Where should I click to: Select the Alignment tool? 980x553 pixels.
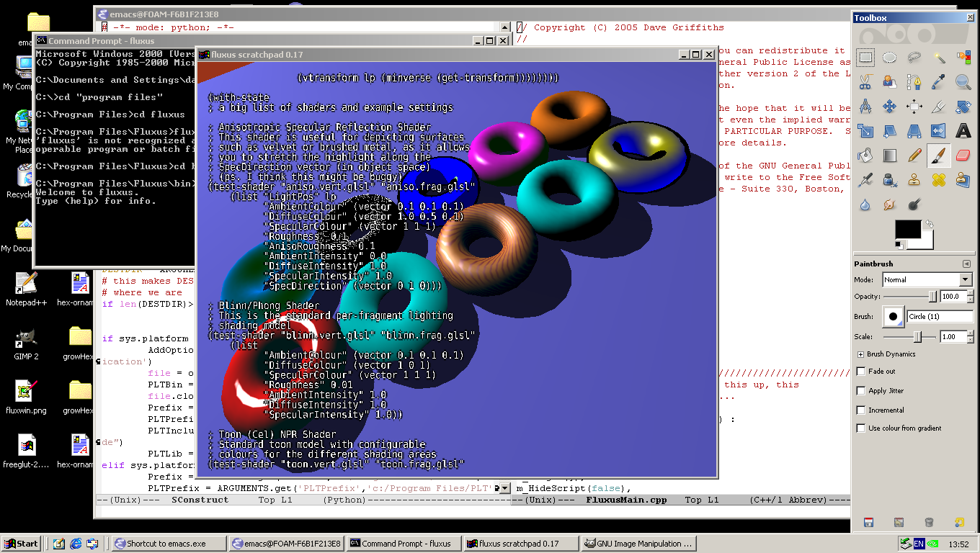[914, 107]
